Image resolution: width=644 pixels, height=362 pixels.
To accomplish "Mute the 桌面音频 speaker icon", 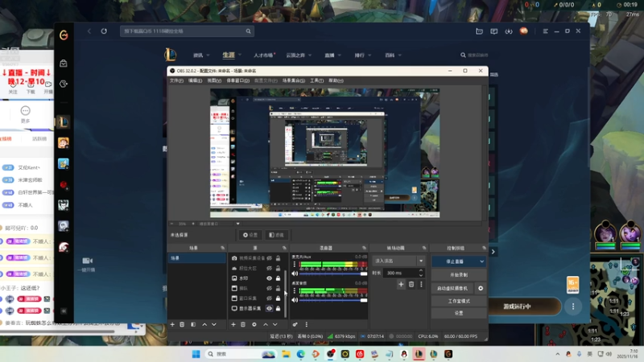I will point(295,300).
